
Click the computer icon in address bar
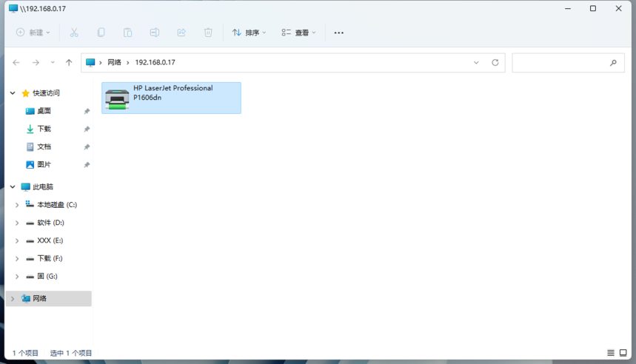click(90, 62)
